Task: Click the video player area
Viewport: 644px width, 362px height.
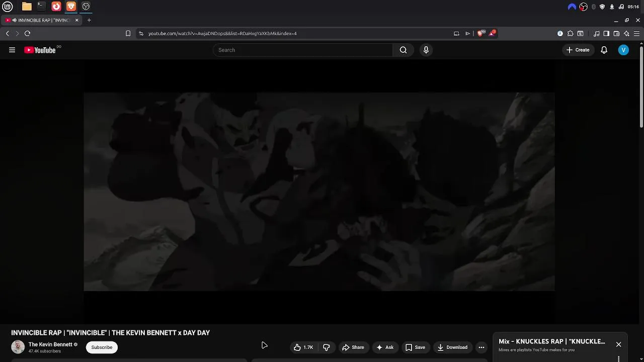Action: click(x=319, y=192)
